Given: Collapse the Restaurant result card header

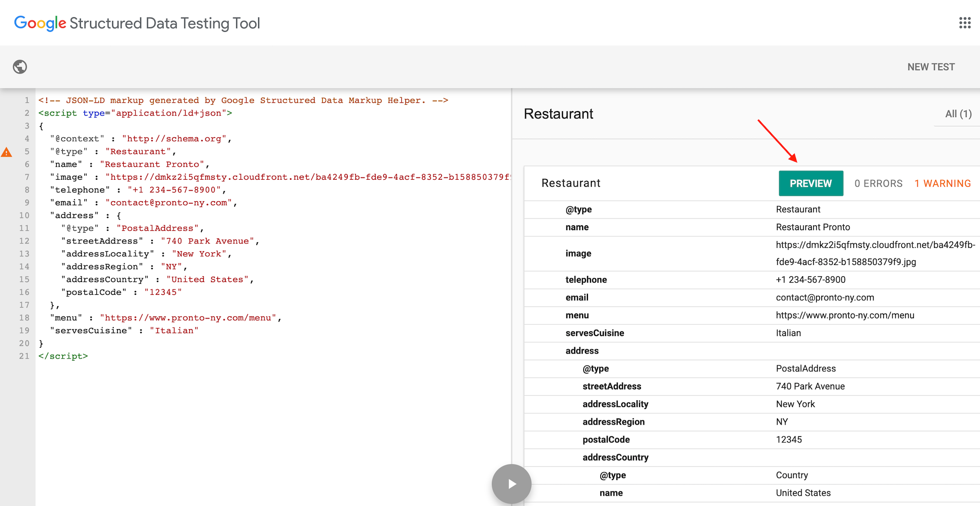Looking at the screenshot, I should [571, 183].
